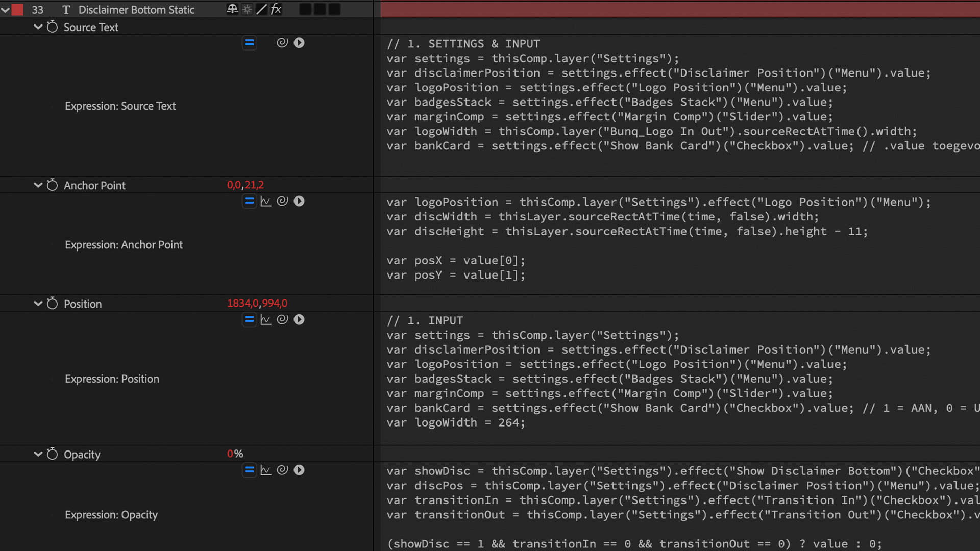Image resolution: width=980 pixels, height=551 pixels.
Task: Click the 'var showDisc' line in Opacity expression
Action: [x=683, y=471]
